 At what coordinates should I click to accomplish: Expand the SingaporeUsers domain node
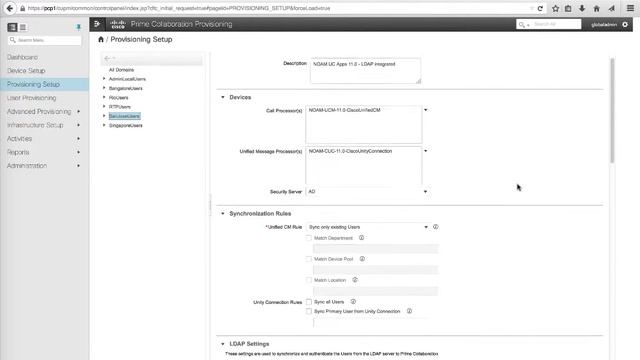[x=104, y=125]
